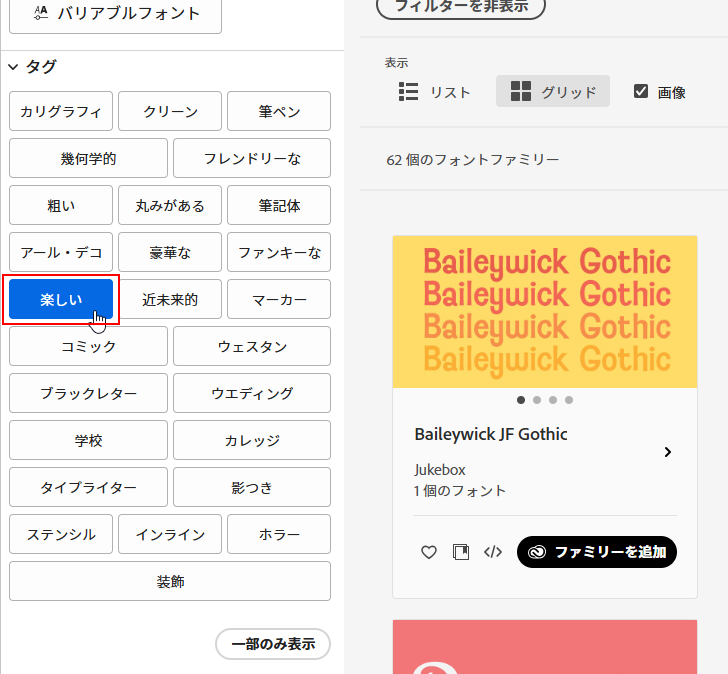
Task: Click the list view icon next to リスト
Action: tap(409, 91)
